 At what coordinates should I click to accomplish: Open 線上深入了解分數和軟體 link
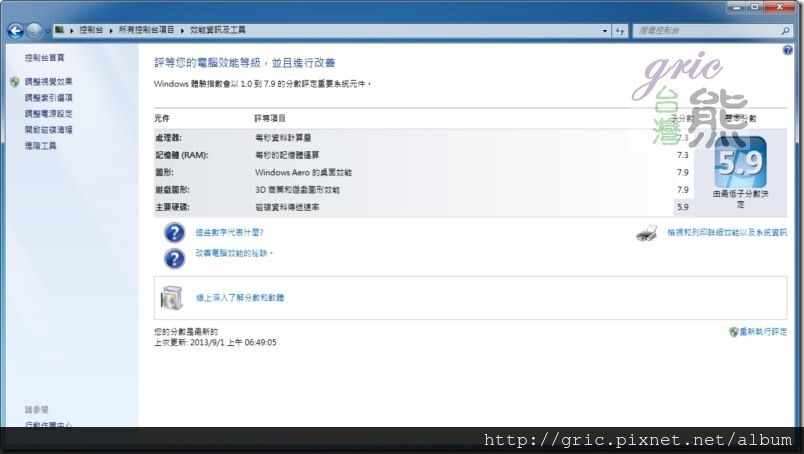pos(240,298)
